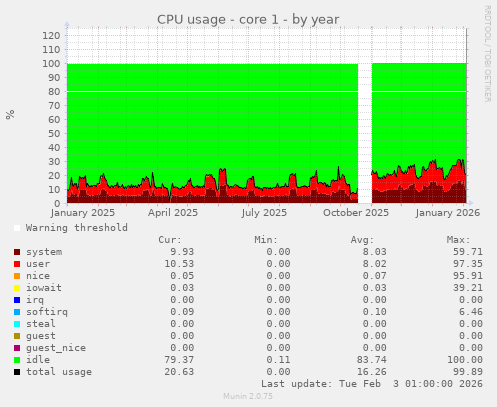Click the 'Cur:' column header
Screen dimensions: 497x407
pos(170,240)
